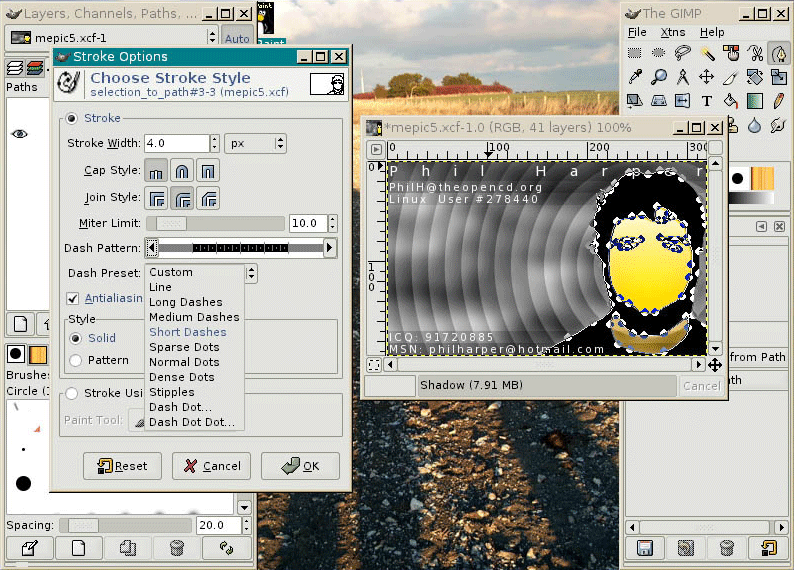Select the Pattern radio button
794x570 pixels.
75,360
